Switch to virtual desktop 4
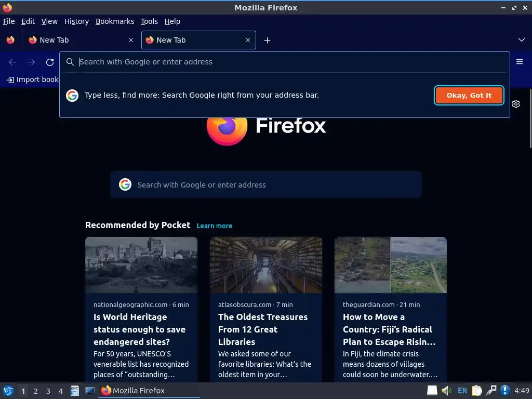 click(61, 391)
